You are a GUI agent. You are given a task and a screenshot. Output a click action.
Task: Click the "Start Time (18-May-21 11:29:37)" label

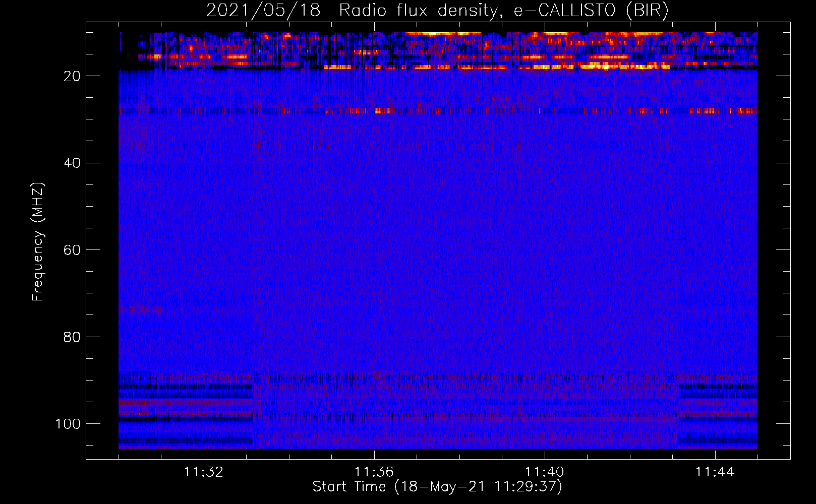pos(437,487)
